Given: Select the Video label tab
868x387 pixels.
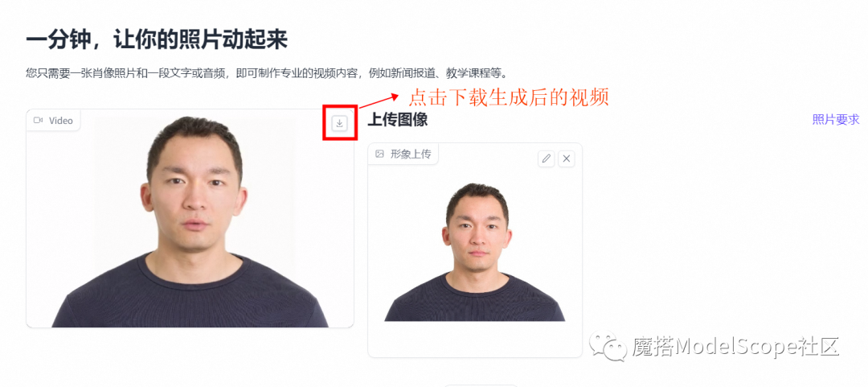Looking at the screenshot, I should (53, 121).
